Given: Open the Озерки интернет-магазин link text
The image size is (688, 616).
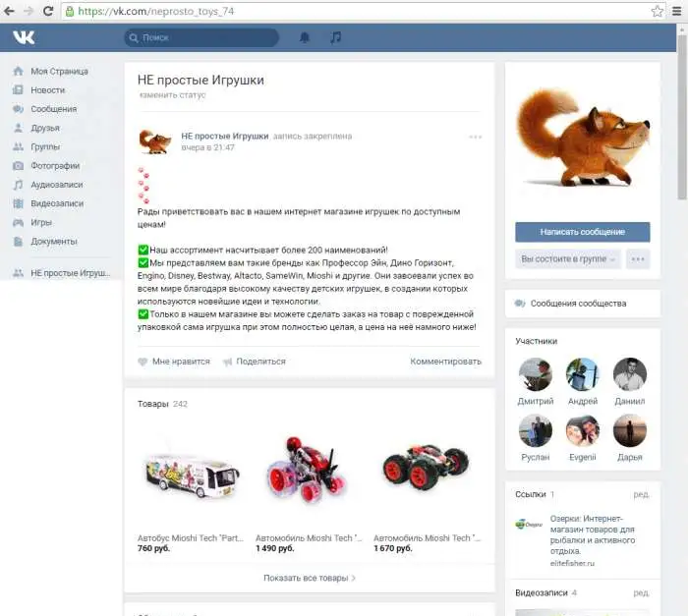Looking at the screenshot, I should point(592,534).
